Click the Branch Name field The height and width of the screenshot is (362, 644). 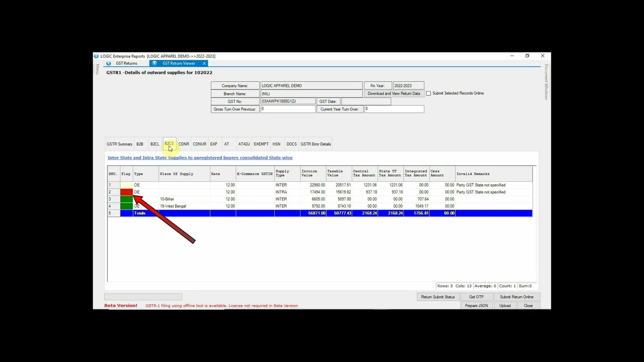311,94
